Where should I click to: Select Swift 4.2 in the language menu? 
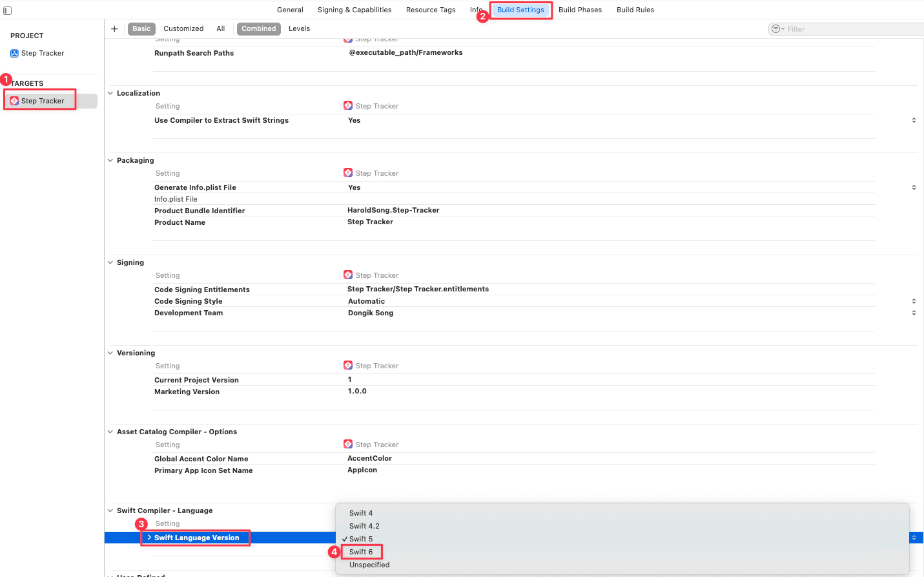coord(364,526)
